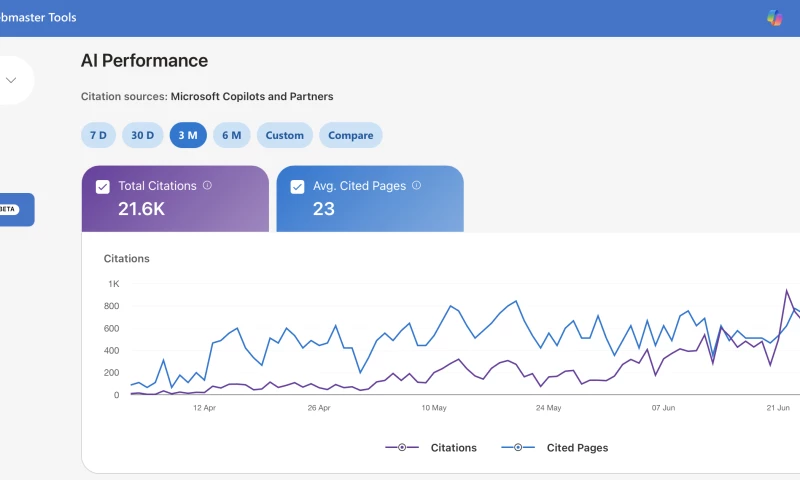Click the 26 Apr axis label
The width and height of the screenshot is (800, 480).
tap(319, 408)
